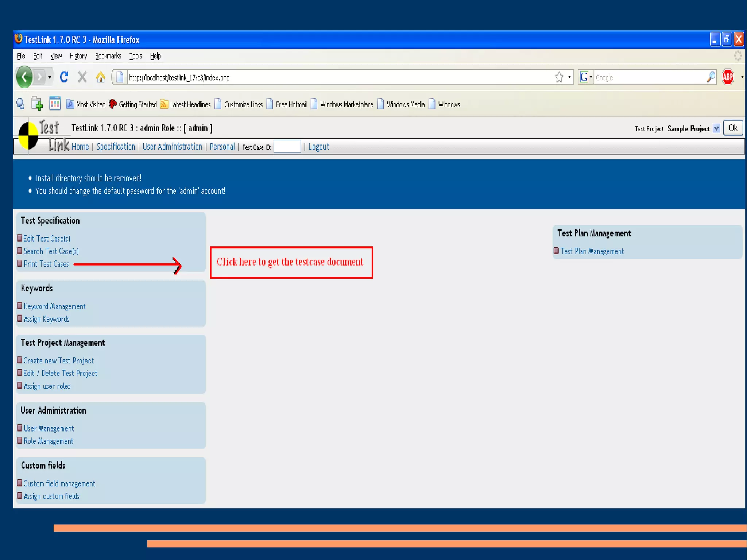The height and width of the screenshot is (560, 747).
Task: Open the Latest Headlines feed bookmark
Action: (x=186, y=104)
